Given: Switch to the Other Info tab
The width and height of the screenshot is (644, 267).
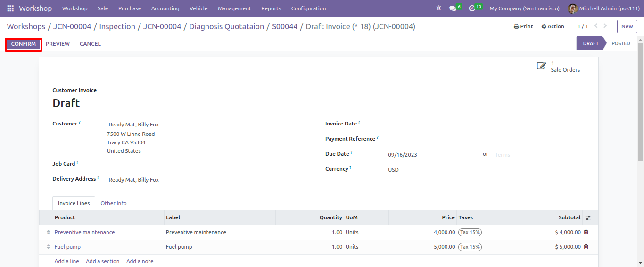Looking at the screenshot, I should point(114,203).
